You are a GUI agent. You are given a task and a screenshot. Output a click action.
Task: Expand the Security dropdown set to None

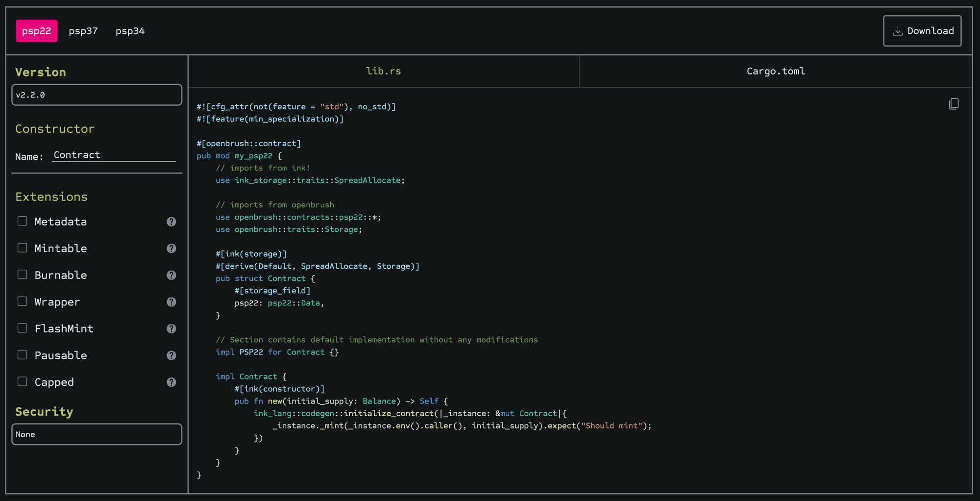point(97,434)
